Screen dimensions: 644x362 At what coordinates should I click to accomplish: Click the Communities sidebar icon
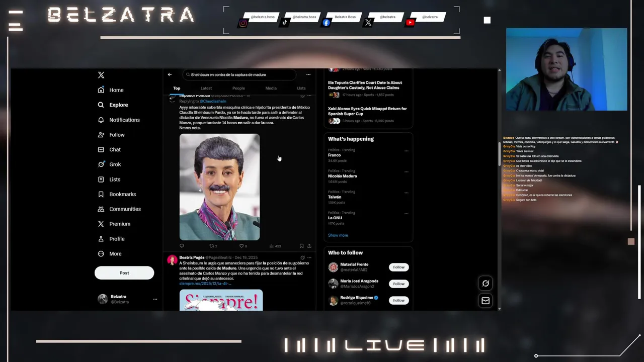(101, 209)
